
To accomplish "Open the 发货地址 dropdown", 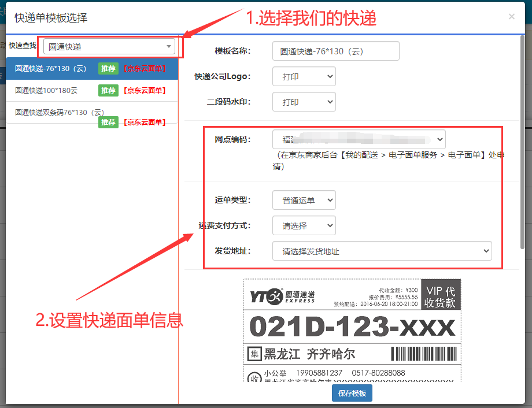I will tap(382, 251).
